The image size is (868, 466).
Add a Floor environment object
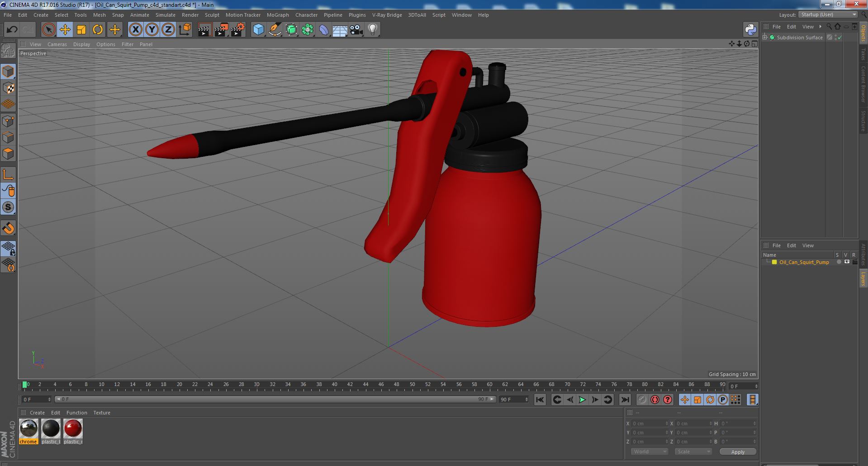(x=340, y=30)
